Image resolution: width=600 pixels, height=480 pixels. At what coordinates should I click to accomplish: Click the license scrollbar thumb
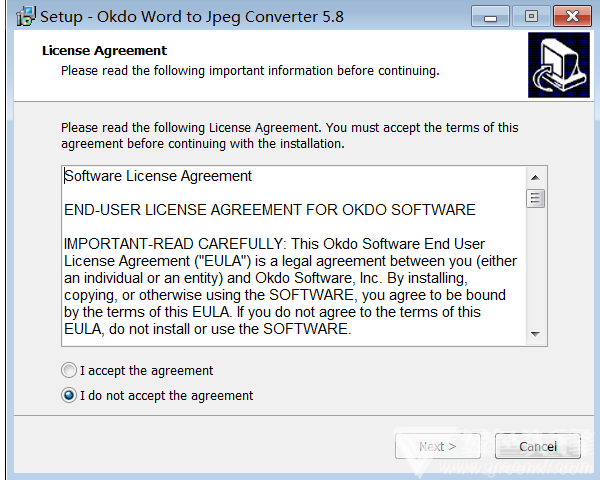[535, 198]
